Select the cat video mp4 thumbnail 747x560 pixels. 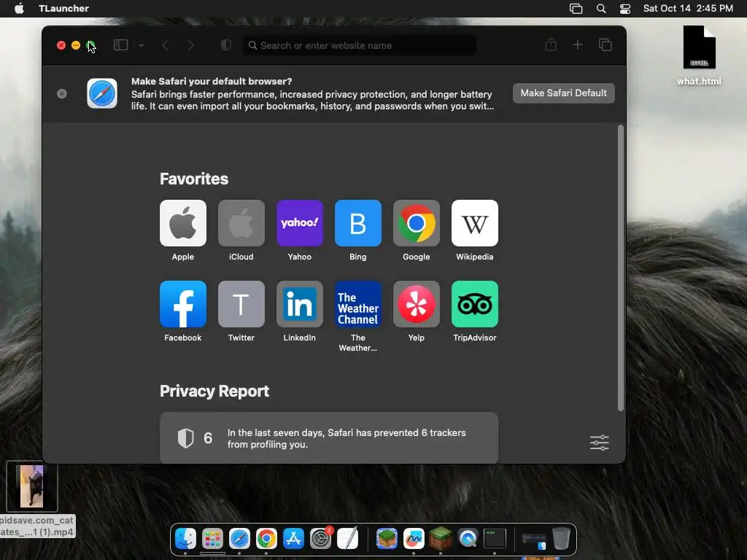[x=32, y=486]
